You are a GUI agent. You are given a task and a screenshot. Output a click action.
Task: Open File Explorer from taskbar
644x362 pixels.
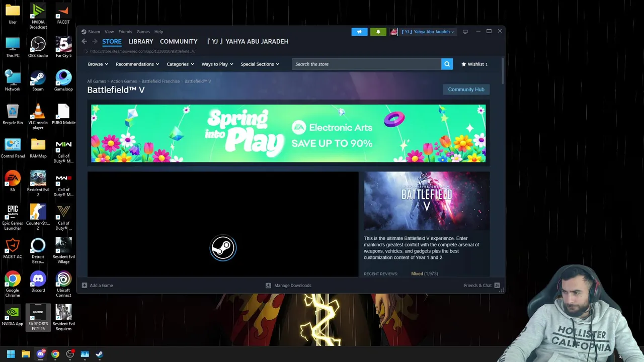26,354
